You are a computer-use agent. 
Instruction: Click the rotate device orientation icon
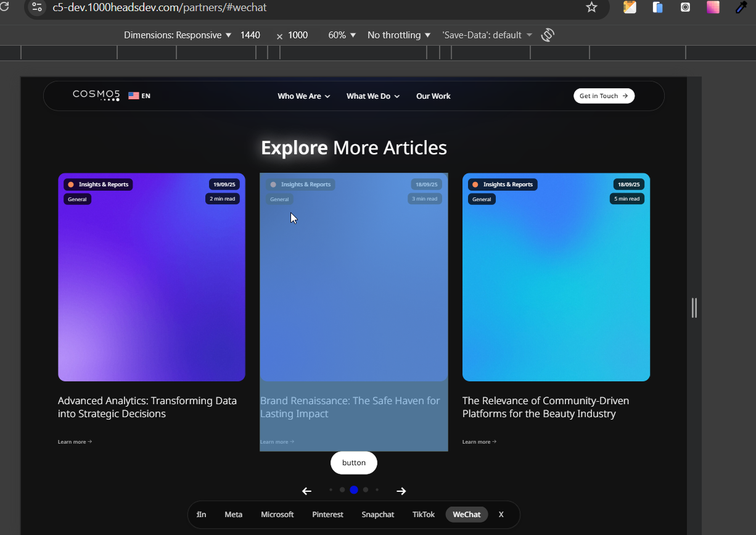(x=548, y=35)
